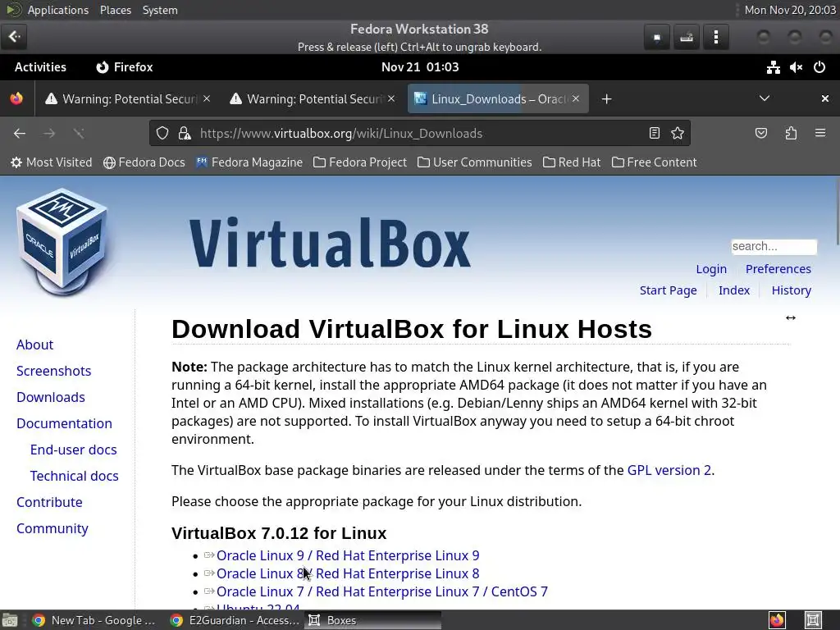
Task: Click the Boxes fullscreen display icon
Action: click(657, 37)
